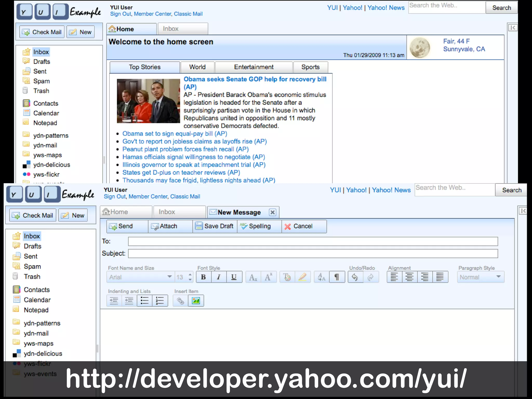
Task: Click New button in upper window
Action: point(81,32)
